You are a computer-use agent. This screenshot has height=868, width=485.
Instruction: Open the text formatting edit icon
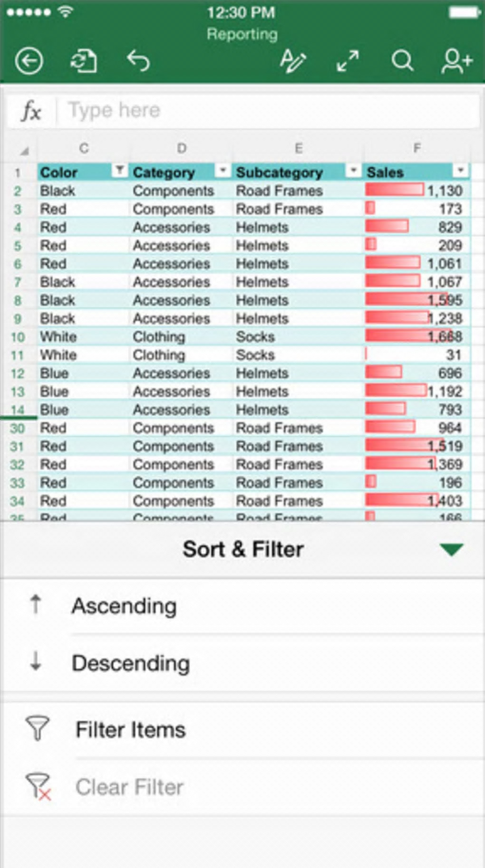click(292, 61)
